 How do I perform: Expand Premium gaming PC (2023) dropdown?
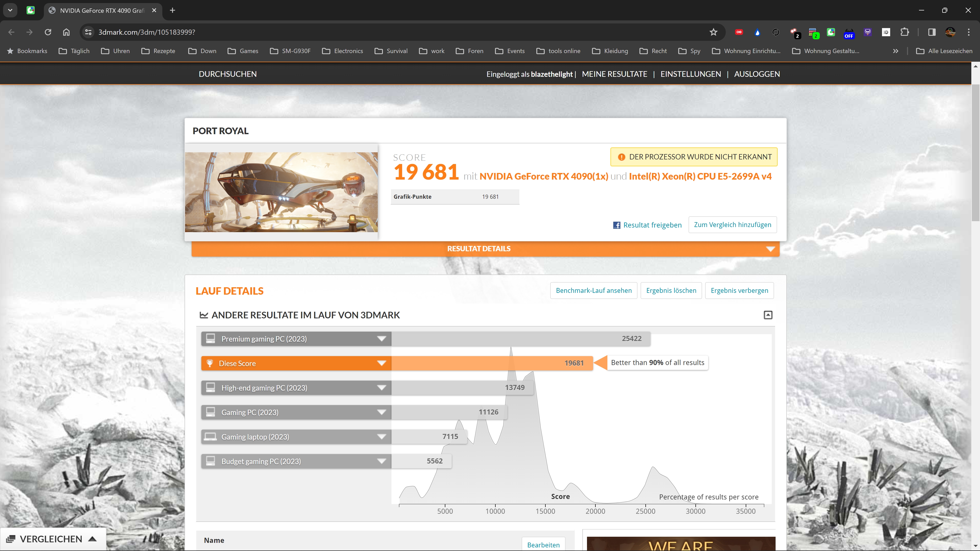pos(382,339)
